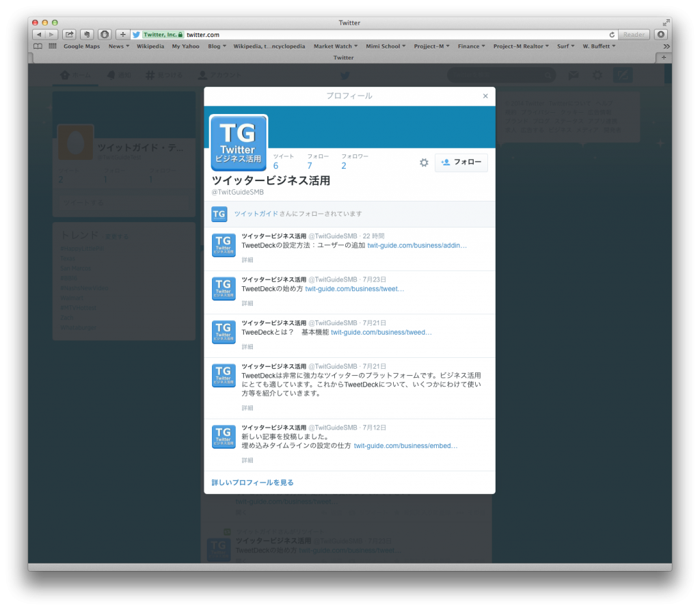The image size is (700, 610).
Task: Open the link in the 7月23日 tweet
Action: pos(355,289)
